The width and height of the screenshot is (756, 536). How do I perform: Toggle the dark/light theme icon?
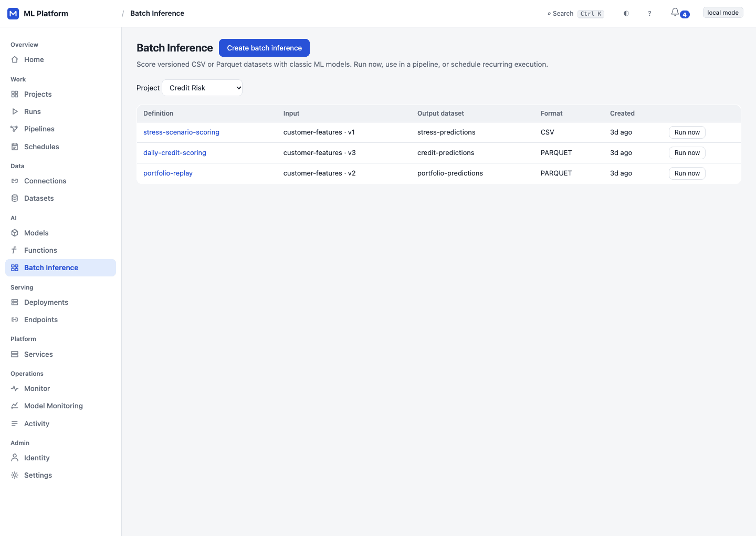[626, 14]
